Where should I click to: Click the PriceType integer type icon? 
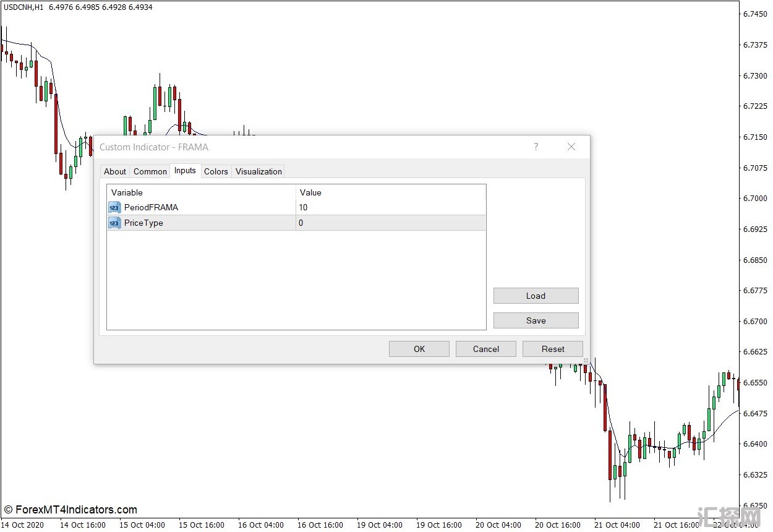click(x=114, y=223)
